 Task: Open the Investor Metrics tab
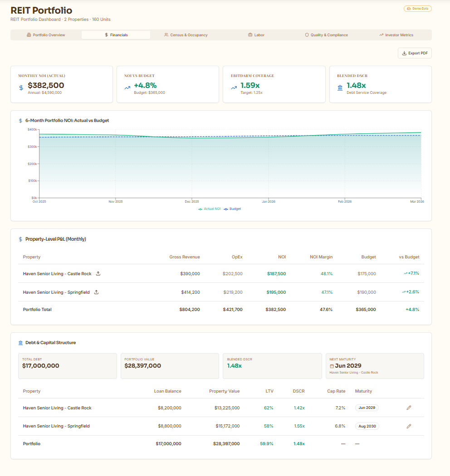(399, 34)
